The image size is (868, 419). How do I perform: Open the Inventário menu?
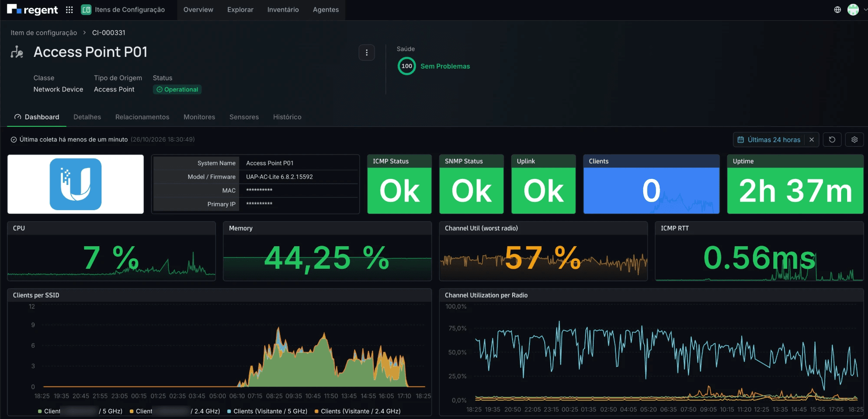pos(283,10)
